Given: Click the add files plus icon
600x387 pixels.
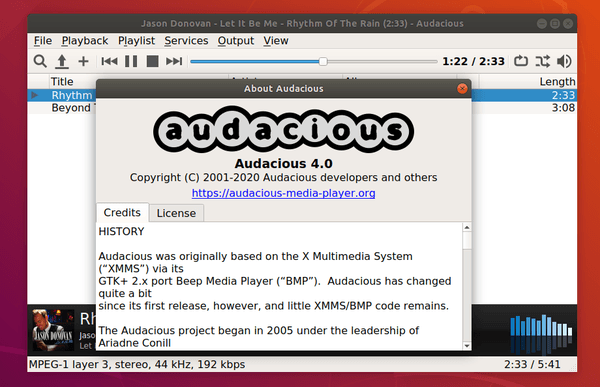Looking at the screenshot, I should [83, 61].
